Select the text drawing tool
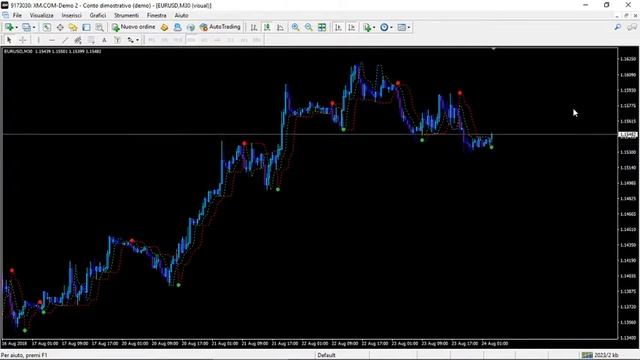 tap(104, 40)
